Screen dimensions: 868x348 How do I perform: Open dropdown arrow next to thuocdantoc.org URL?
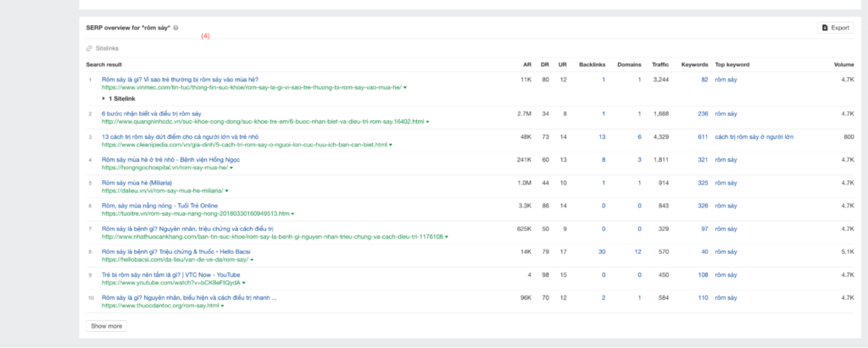click(x=223, y=306)
